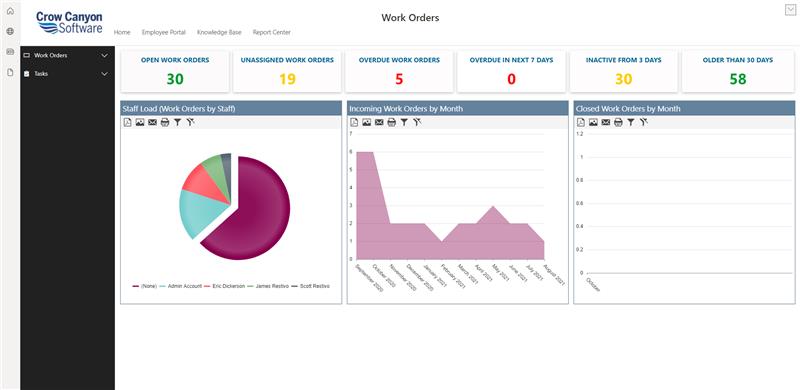Open filter on Staff Load chart

coord(178,123)
